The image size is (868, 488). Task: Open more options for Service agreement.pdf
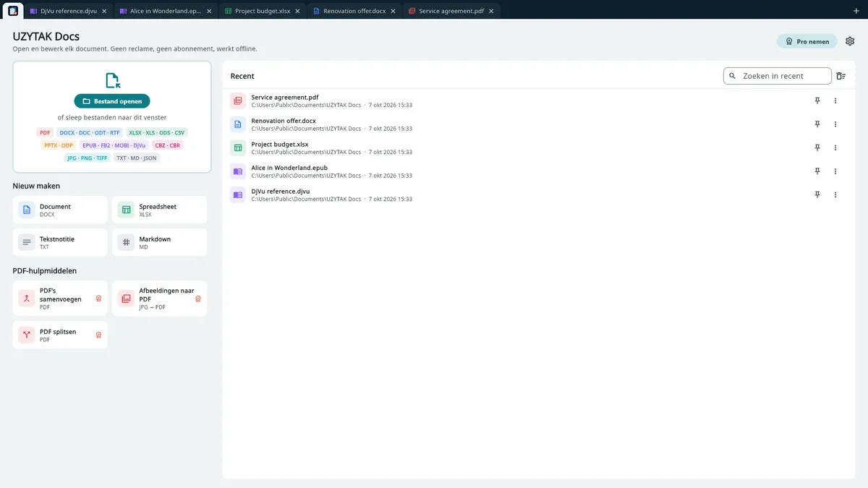coord(835,101)
